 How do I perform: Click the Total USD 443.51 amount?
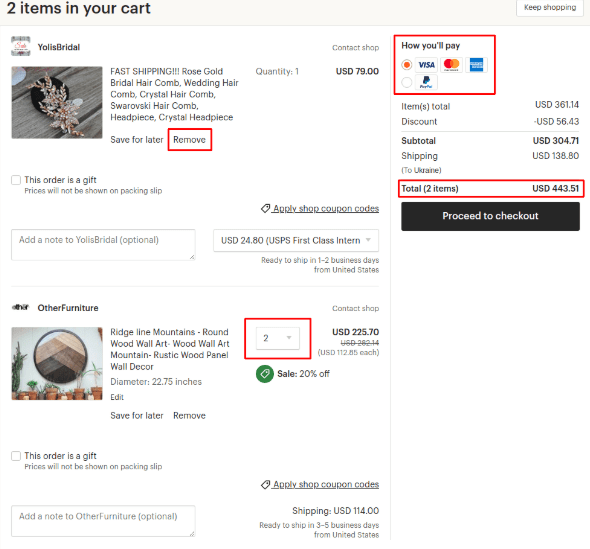[555, 189]
